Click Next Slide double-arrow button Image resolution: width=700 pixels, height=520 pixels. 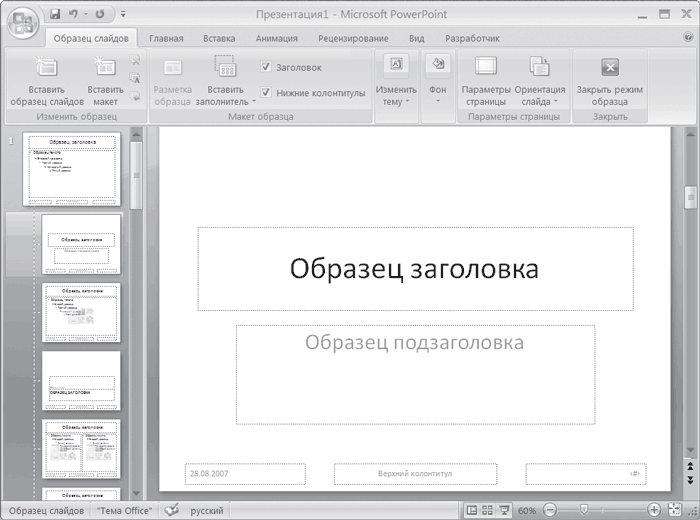click(x=690, y=480)
